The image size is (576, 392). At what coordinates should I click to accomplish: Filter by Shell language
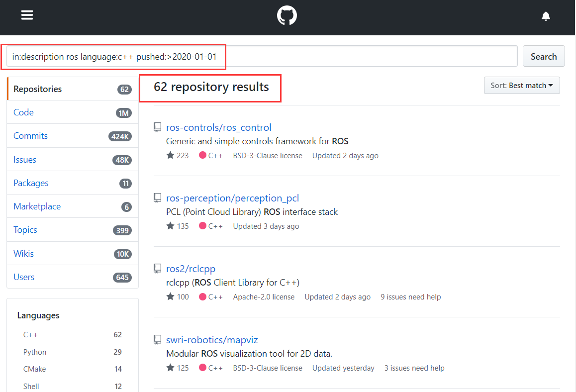pyautogui.click(x=72, y=386)
